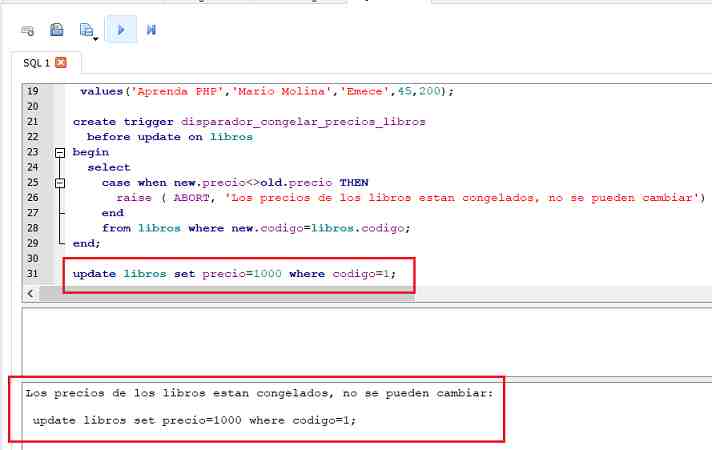This screenshot has height=450, width=712.
Task: Click the editor's scroll-left arrow
Action: coord(30,294)
